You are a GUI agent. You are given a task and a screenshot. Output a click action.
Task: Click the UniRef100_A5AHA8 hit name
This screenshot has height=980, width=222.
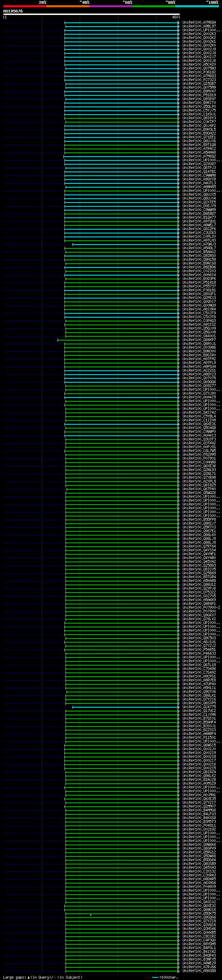(199, 153)
